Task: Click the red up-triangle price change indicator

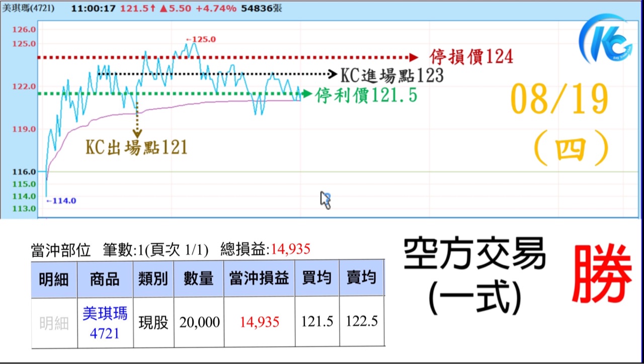Action: pyautogui.click(x=163, y=9)
